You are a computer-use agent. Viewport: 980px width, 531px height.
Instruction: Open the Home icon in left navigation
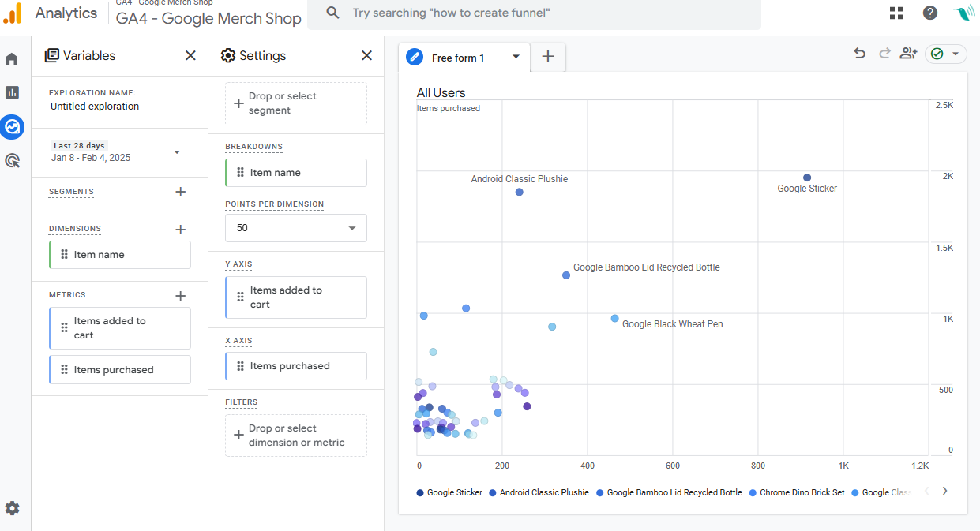coord(12,59)
